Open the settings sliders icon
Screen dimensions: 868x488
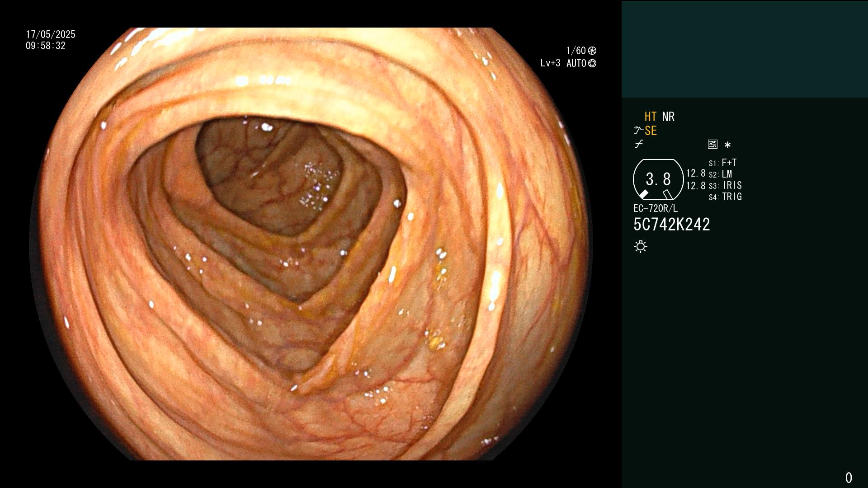tap(712, 144)
